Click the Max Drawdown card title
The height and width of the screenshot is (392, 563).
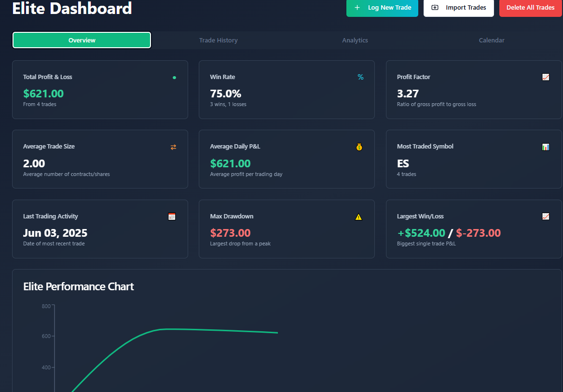(232, 216)
